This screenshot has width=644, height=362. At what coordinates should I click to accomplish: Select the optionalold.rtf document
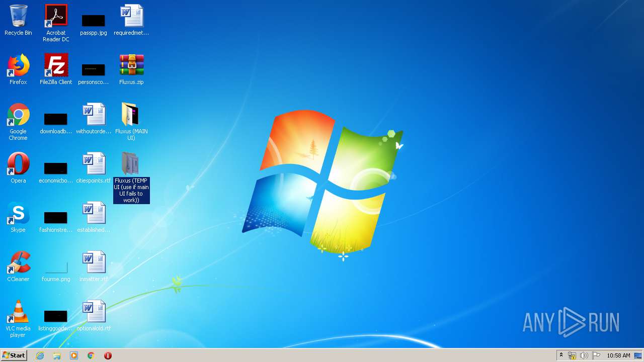coord(94,316)
